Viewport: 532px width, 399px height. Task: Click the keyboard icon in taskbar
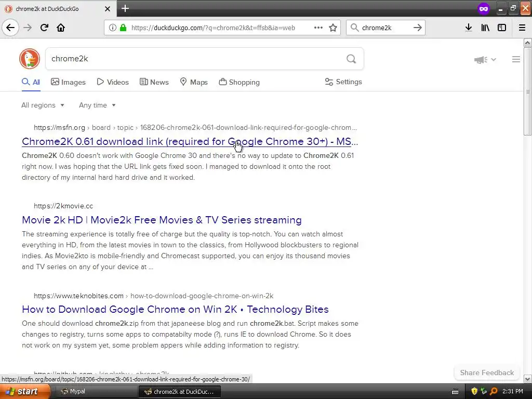click(x=455, y=392)
